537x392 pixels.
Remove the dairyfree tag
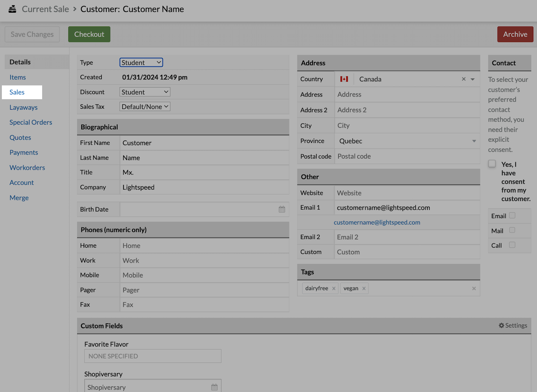(x=334, y=288)
